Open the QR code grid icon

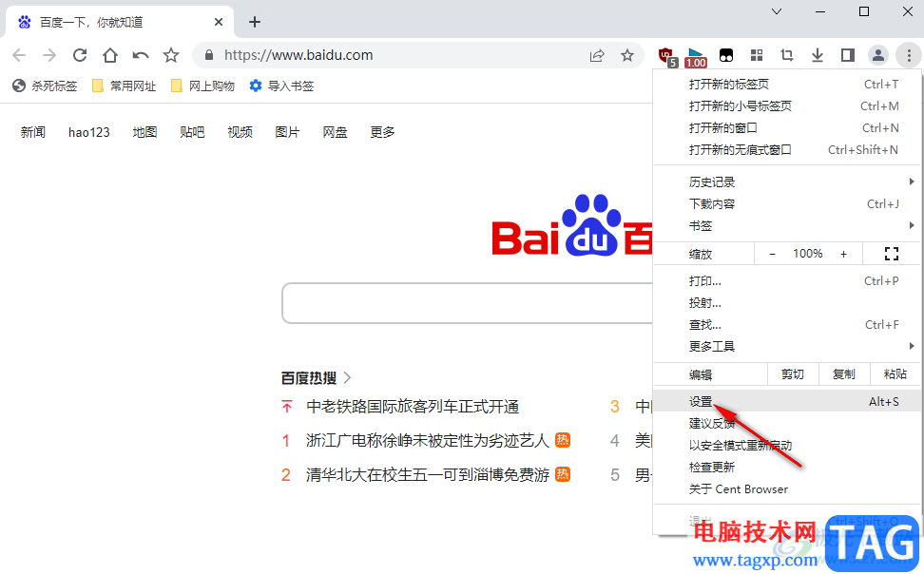(757, 55)
